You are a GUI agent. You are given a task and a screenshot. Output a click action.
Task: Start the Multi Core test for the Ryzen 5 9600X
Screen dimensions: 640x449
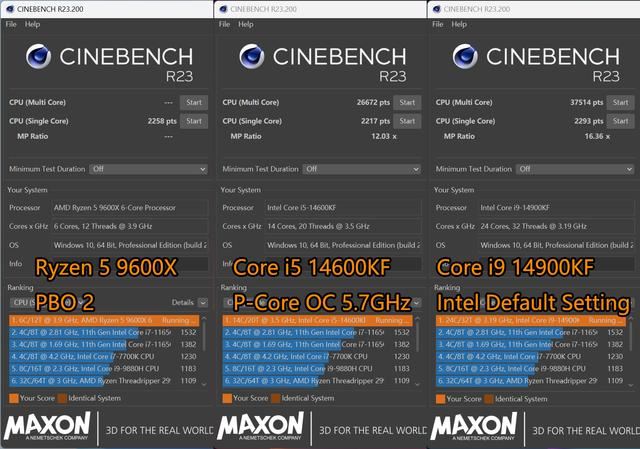point(193,102)
